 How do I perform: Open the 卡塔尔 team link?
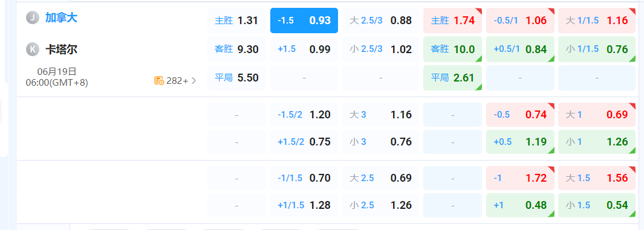tap(61, 50)
